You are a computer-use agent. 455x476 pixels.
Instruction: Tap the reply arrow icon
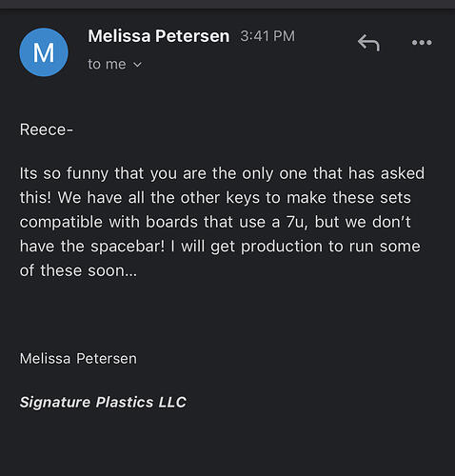coord(368,43)
